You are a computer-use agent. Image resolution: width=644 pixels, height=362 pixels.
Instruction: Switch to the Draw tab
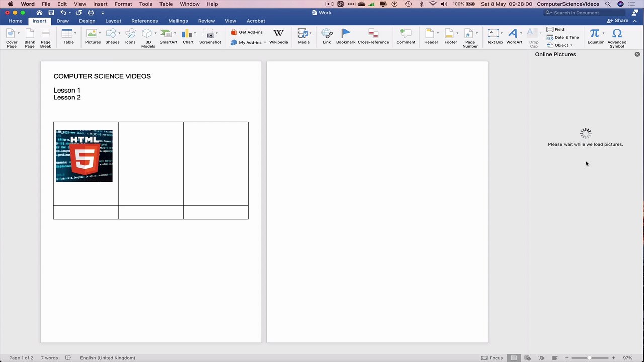tap(63, 21)
